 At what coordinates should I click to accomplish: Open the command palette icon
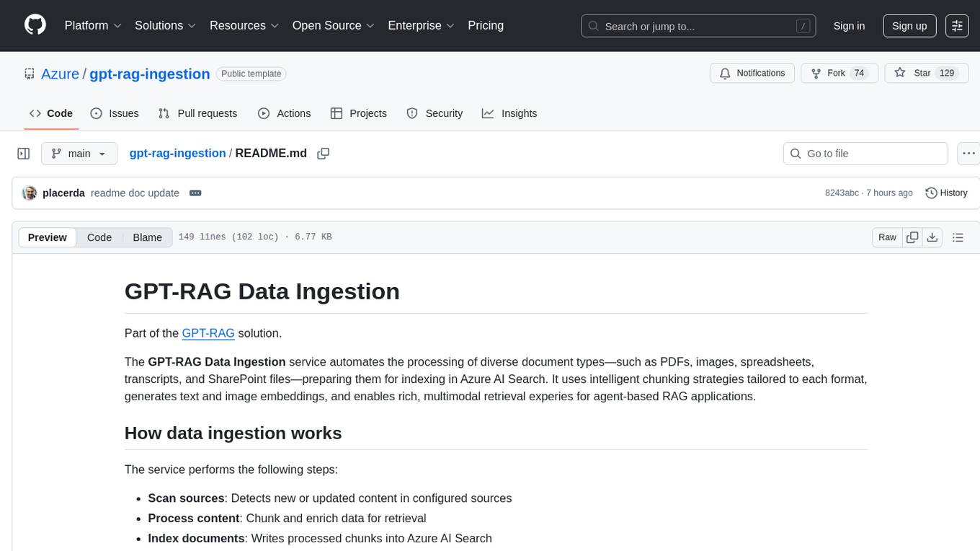(x=957, y=26)
